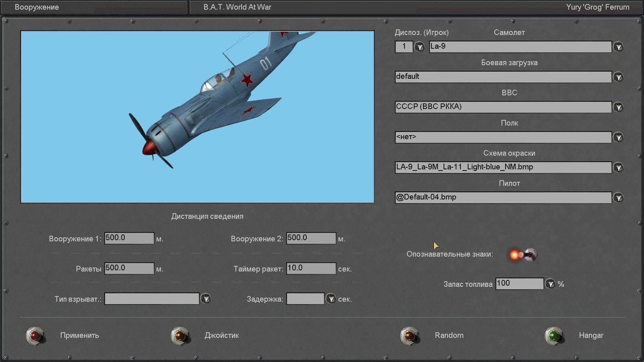Open the Запас топлива percent dropdown

click(550, 284)
